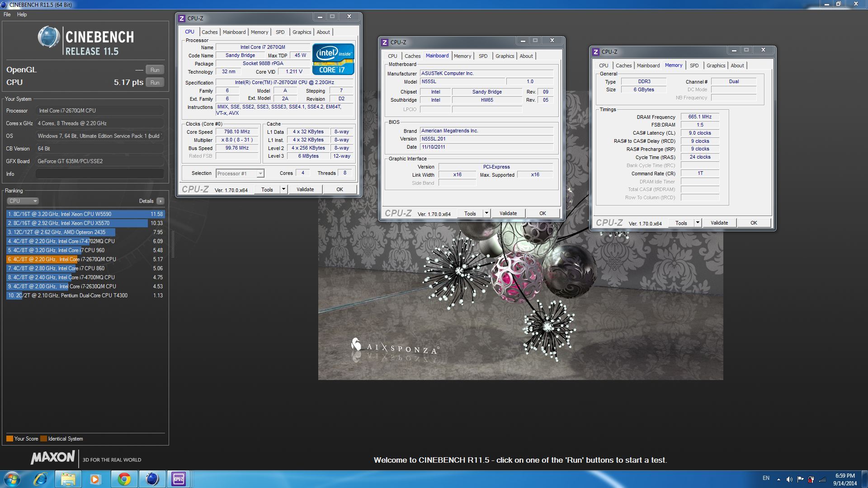868x488 pixels.
Task: Select the CPU tab in the Memory window
Action: coord(604,66)
